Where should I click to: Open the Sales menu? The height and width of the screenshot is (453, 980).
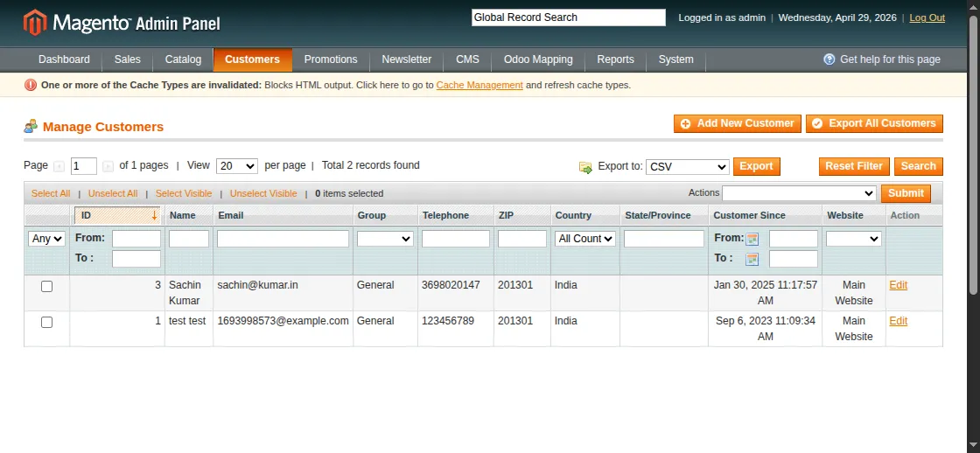click(128, 59)
